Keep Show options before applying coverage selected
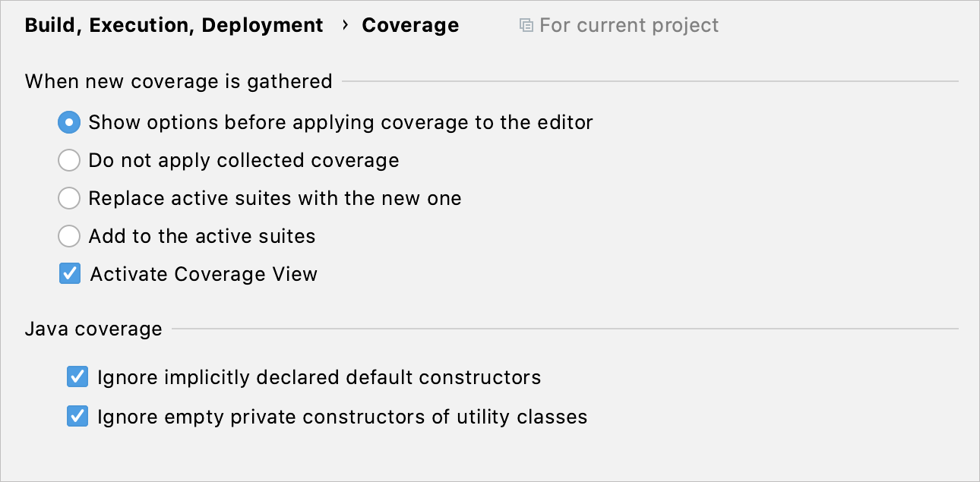The image size is (980, 482). coord(69,122)
